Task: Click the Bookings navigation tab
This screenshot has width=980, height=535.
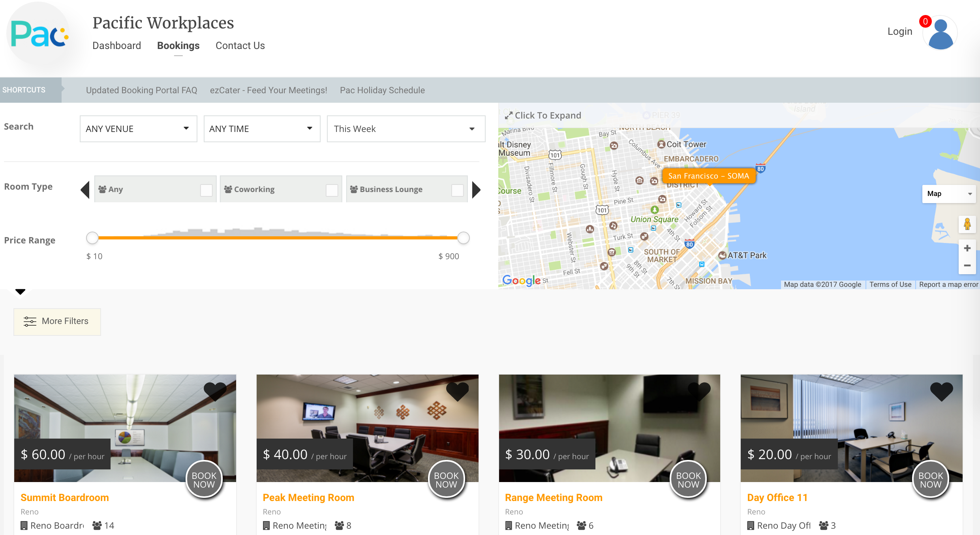Action: pyautogui.click(x=178, y=45)
